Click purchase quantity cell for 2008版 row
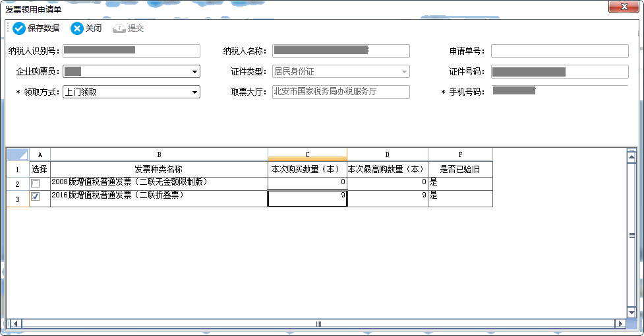Image resolution: width=644 pixels, height=336 pixels. click(x=307, y=184)
